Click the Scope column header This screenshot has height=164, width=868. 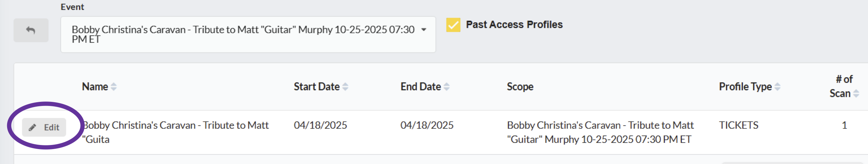[x=520, y=87]
